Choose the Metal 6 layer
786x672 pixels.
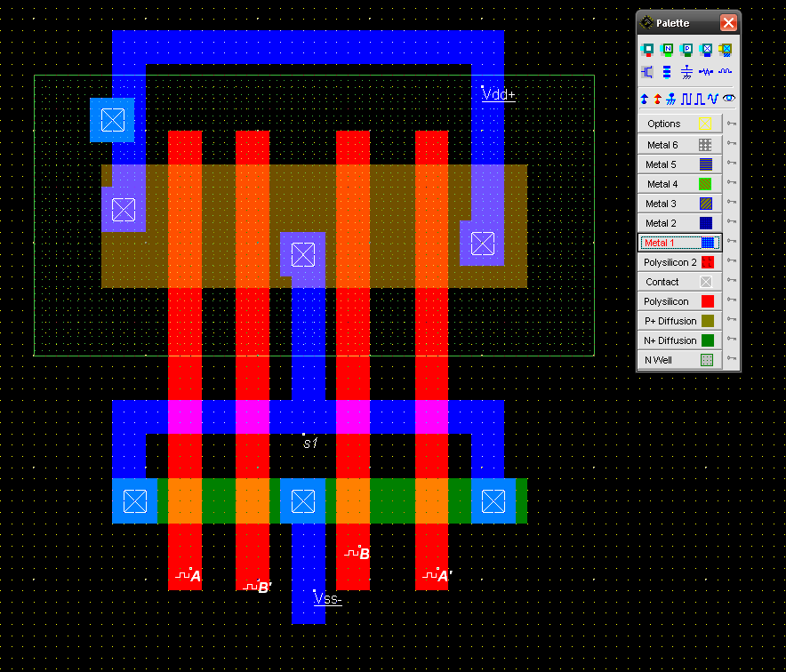tap(679, 145)
